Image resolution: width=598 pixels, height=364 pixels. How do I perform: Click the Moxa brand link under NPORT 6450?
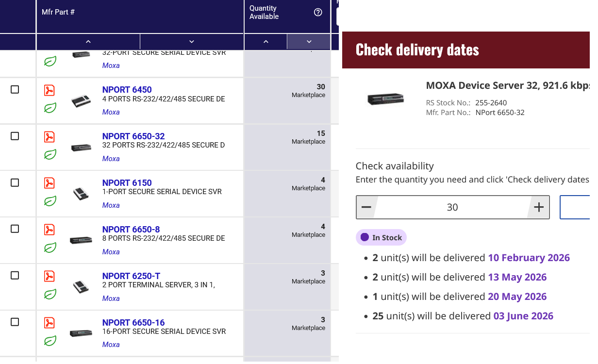pyautogui.click(x=111, y=112)
